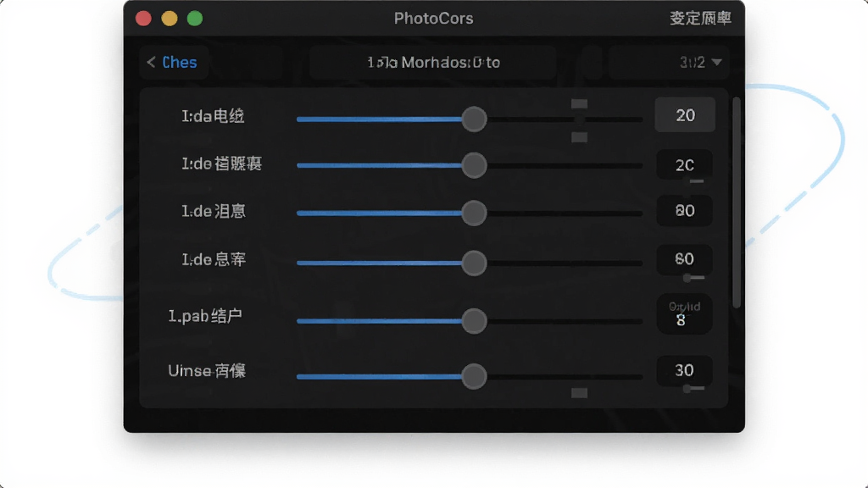Click the small marker below Uinse slider track
The image size is (868, 488).
click(x=579, y=393)
